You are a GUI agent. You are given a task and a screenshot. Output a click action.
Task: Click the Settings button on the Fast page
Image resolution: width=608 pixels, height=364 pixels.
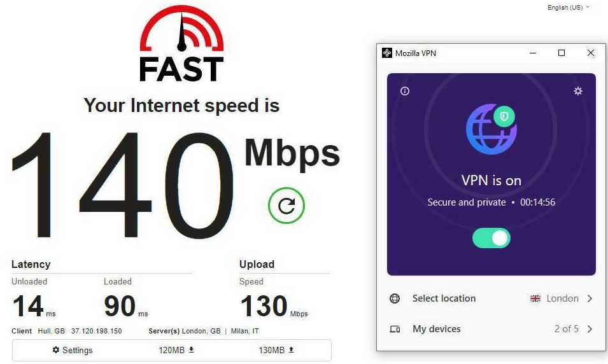[73, 350]
